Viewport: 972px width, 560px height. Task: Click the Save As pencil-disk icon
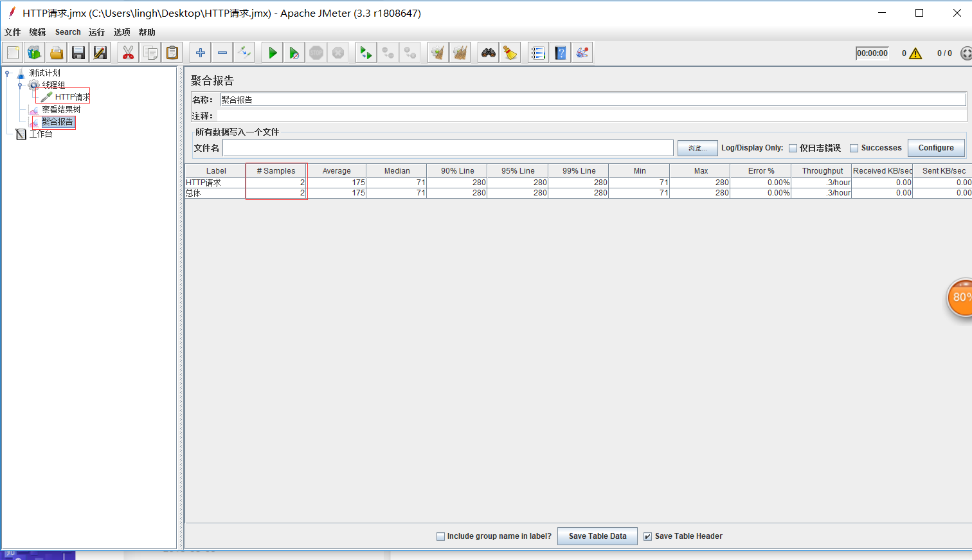(x=100, y=53)
